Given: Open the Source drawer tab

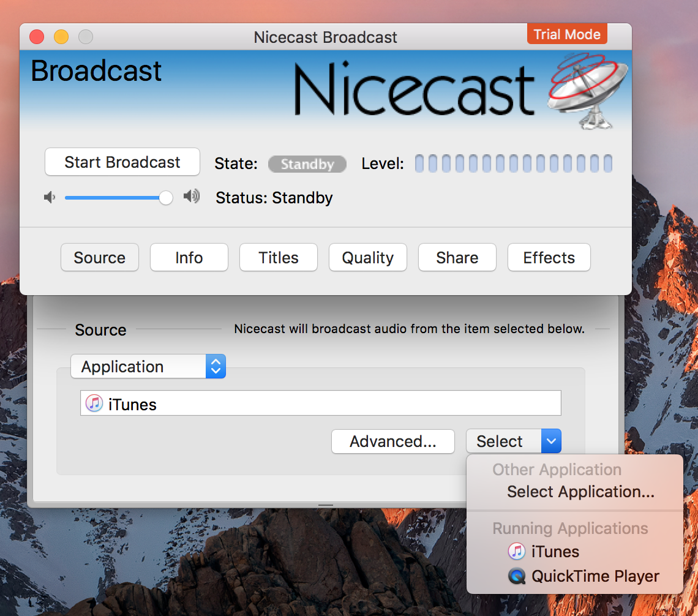Looking at the screenshot, I should (x=100, y=257).
